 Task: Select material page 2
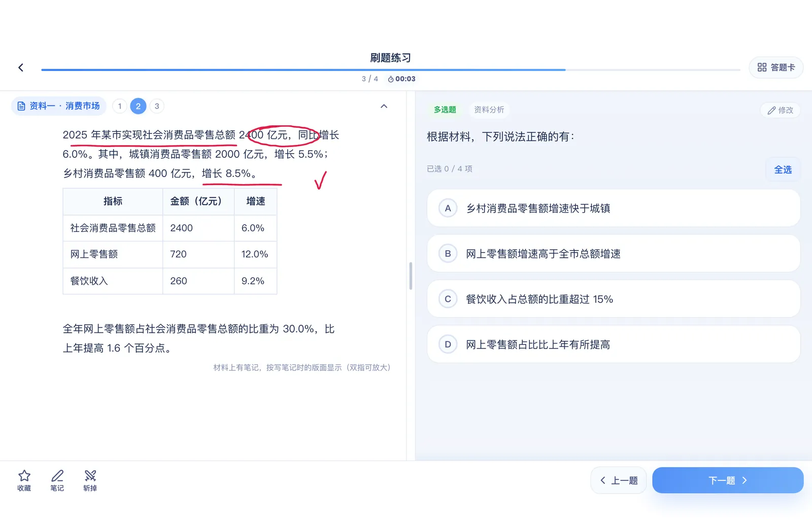pos(138,106)
